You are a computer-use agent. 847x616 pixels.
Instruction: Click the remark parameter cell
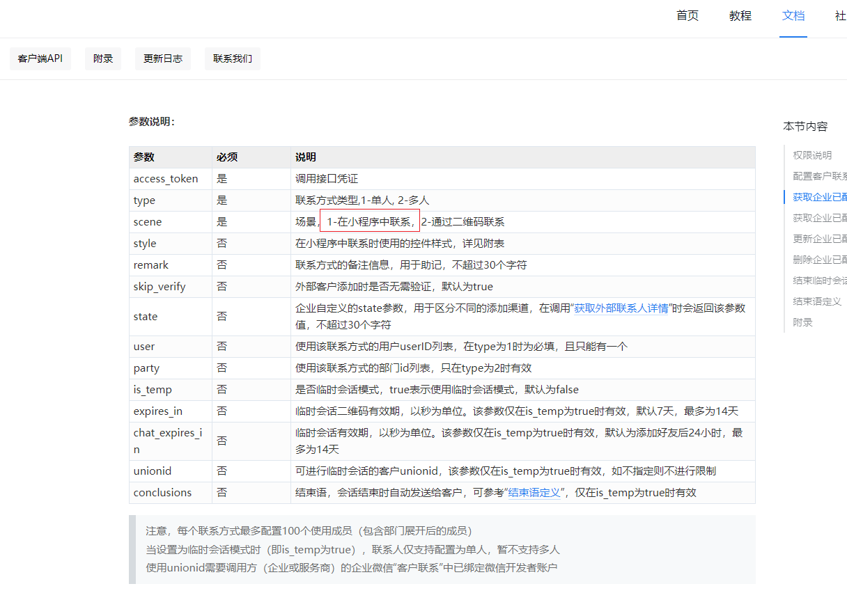[x=171, y=265]
